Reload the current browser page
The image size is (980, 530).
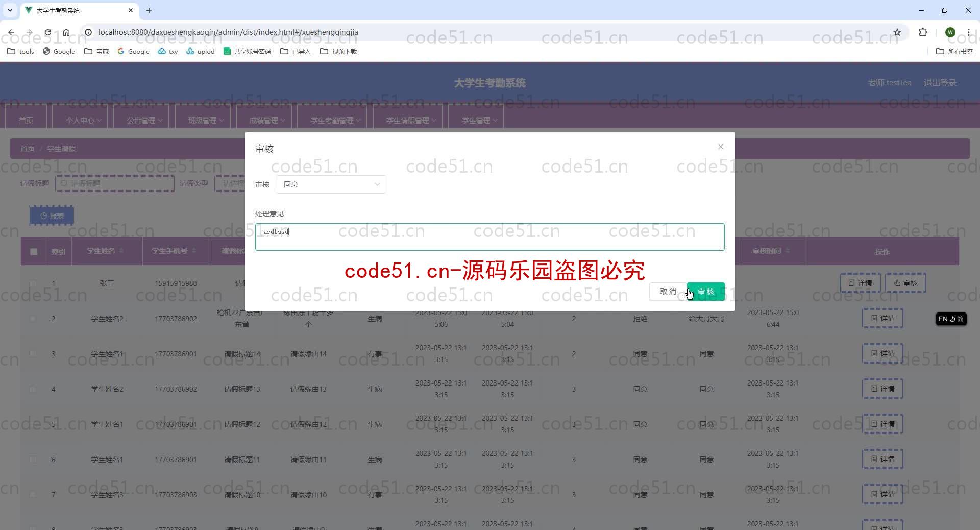pyautogui.click(x=47, y=32)
